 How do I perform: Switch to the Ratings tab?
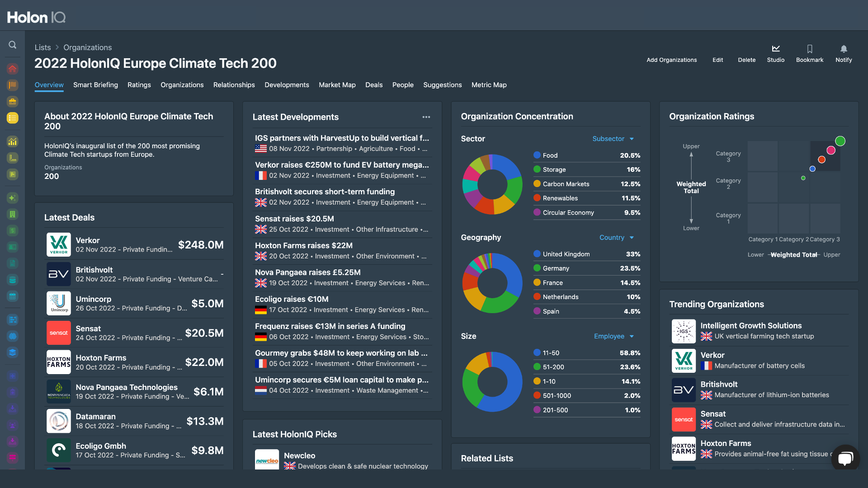pos(139,85)
